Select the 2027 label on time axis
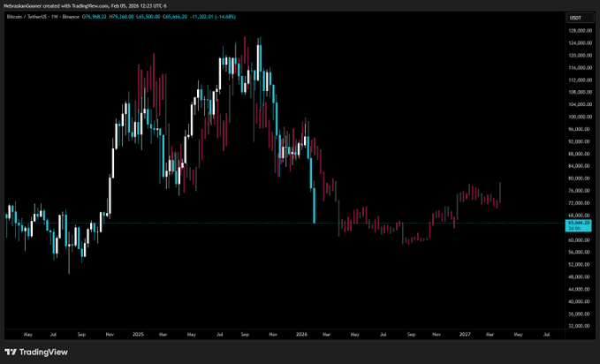The width and height of the screenshot is (600, 364). coord(465,335)
